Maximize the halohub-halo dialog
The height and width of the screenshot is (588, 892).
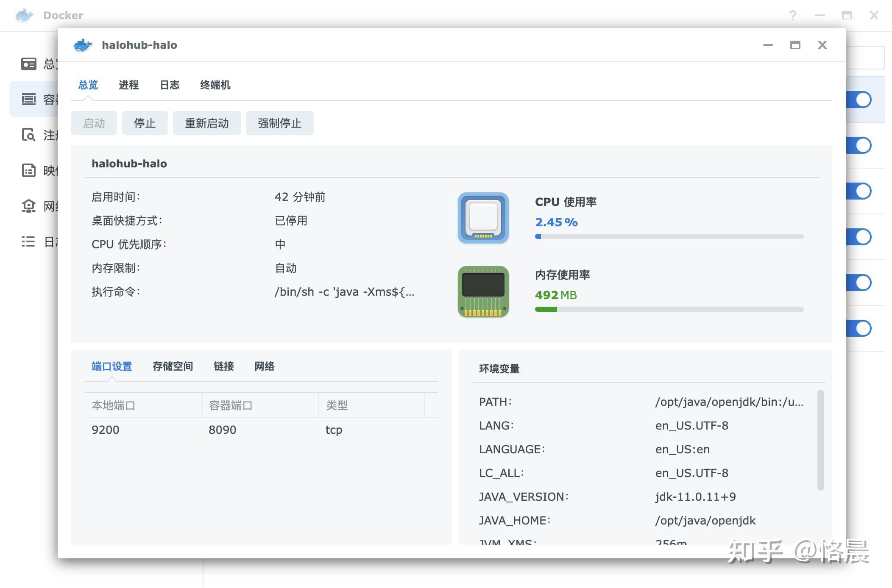coord(795,45)
